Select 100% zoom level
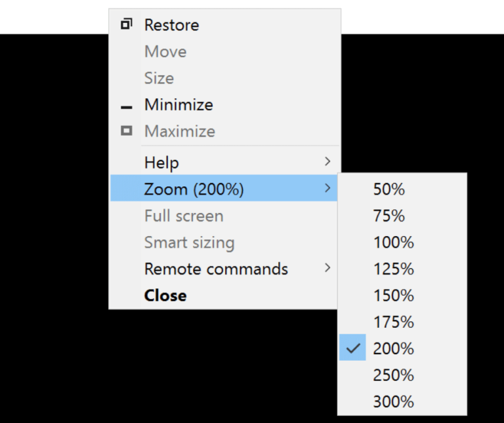The height and width of the screenshot is (423, 504). 402,242
